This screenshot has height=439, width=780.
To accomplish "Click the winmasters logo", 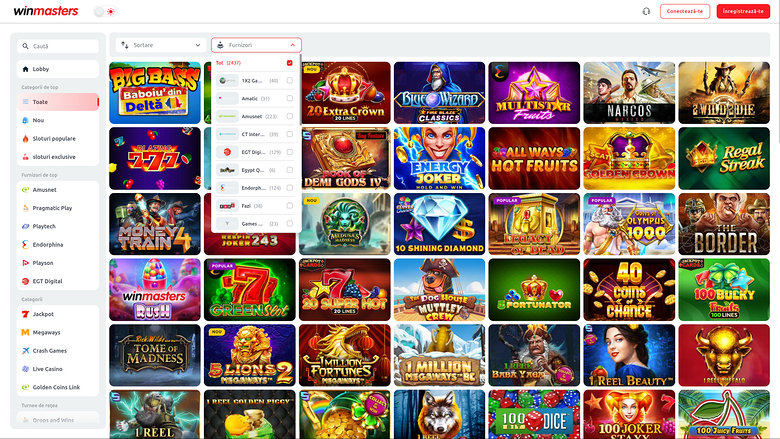I will 46,11.
